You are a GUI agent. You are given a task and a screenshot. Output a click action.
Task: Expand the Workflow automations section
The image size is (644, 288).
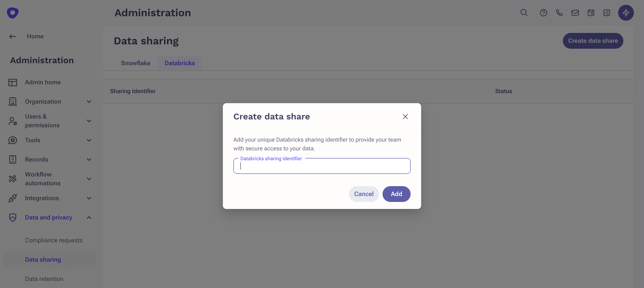pyautogui.click(x=89, y=178)
